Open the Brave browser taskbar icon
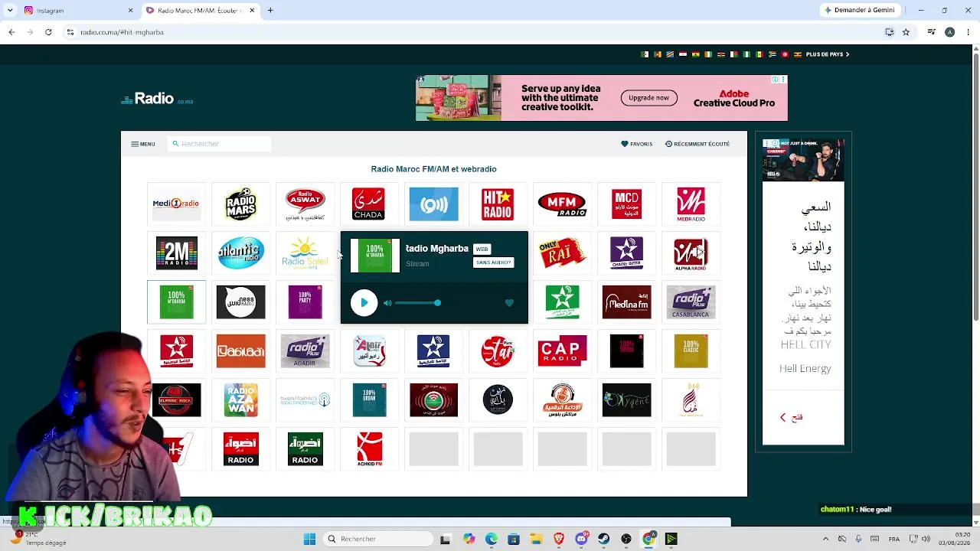This screenshot has width=980, height=551. [x=558, y=539]
